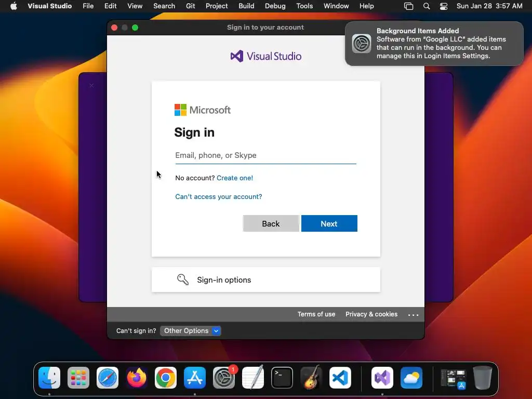Open Google Chrome in the dock
This screenshot has width=532, height=399.
(166, 378)
